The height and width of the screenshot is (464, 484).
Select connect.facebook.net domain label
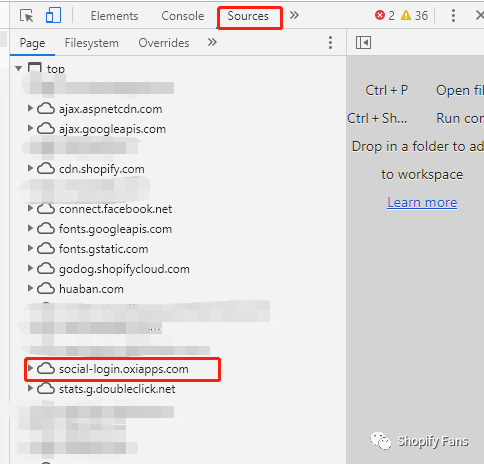[116, 209]
